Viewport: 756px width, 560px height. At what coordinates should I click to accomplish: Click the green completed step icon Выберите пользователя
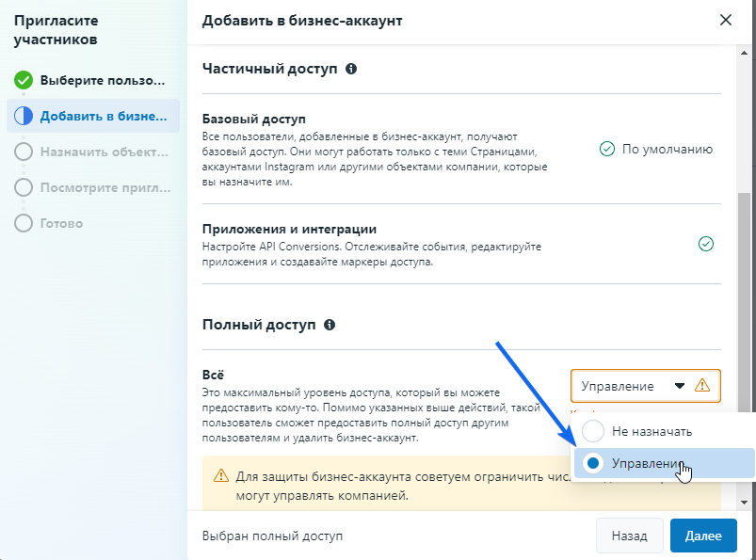coord(24,80)
